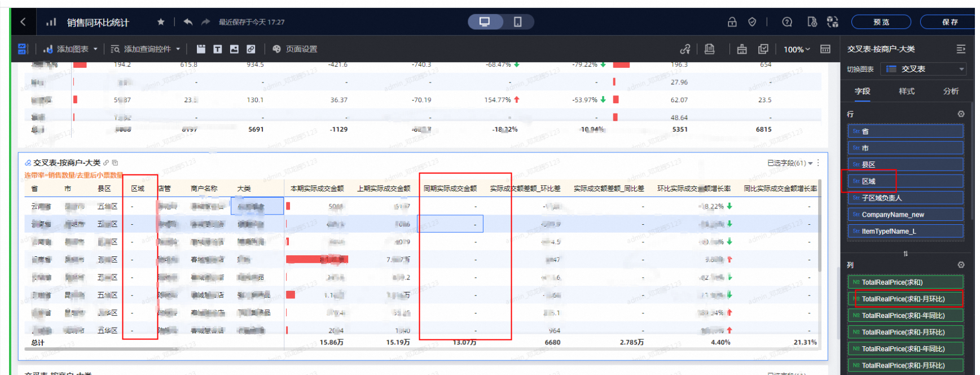The height and width of the screenshot is (375, 980).
Task: Open the help question-mark icon
Action: pos(787,22)
